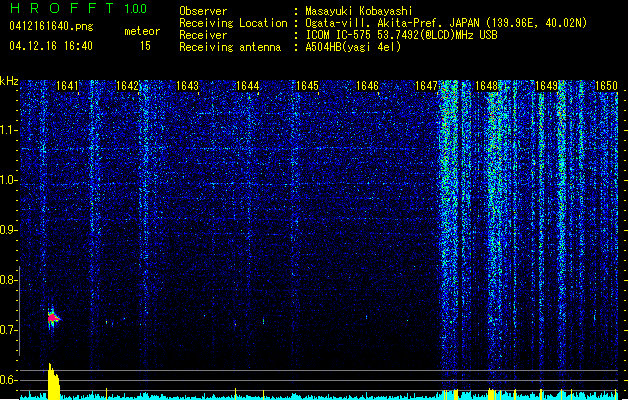Click the kHz axis unit label

9,81
